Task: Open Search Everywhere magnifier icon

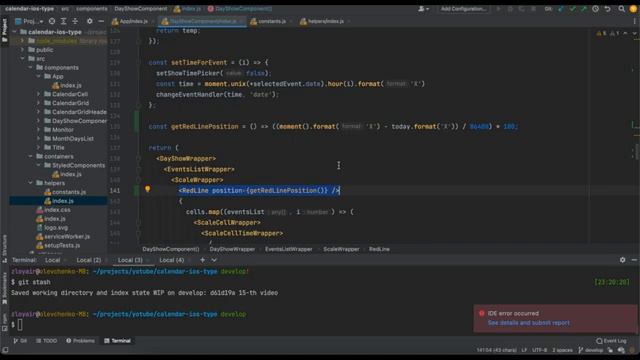Action: point(622,9)
